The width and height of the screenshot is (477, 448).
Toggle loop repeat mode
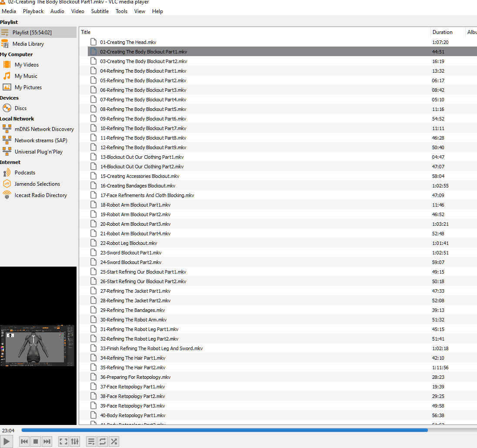point(103,441)
